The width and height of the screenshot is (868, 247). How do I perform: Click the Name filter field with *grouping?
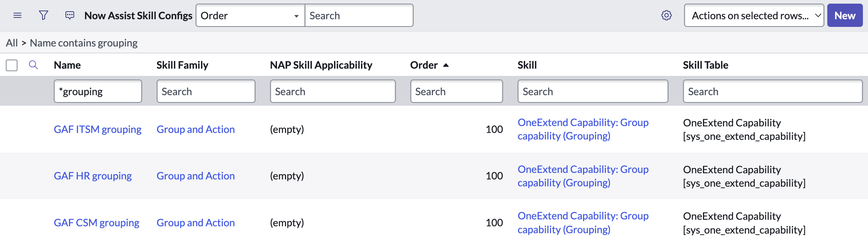tap(98, 91)
